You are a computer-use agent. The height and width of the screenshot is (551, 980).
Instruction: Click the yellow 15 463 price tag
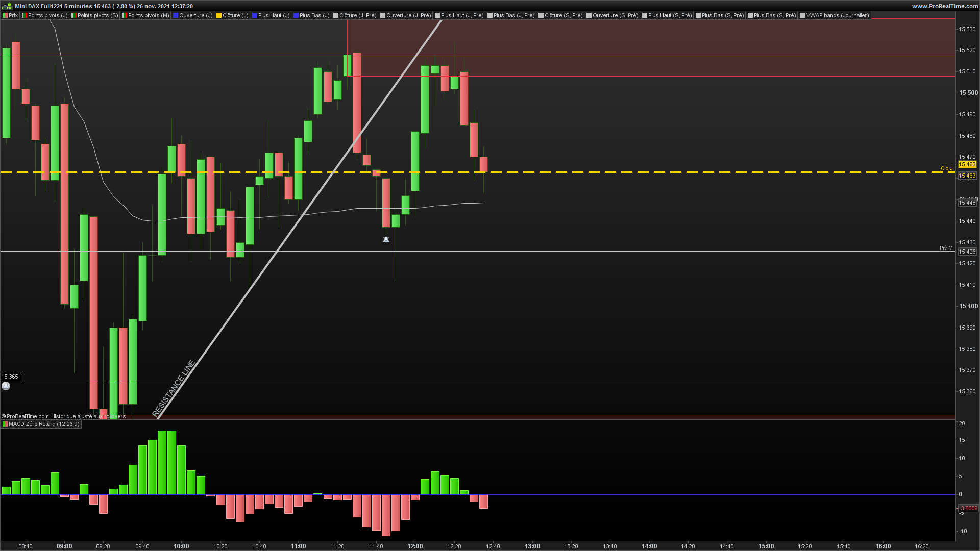pos(967,164)
